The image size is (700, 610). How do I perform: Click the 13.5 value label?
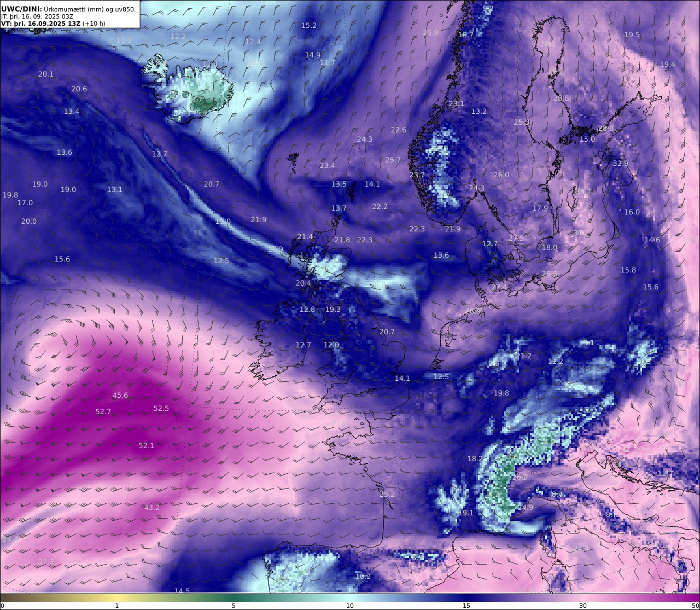point(339,184)
